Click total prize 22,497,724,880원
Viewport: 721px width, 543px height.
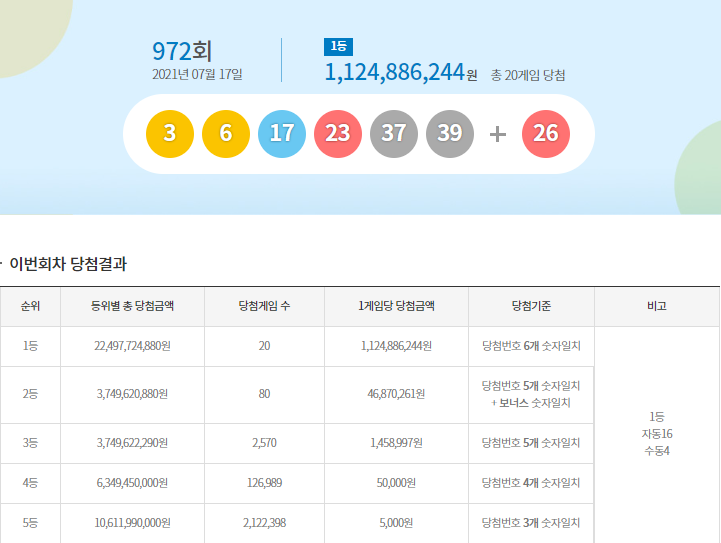(x=132, y=346)
